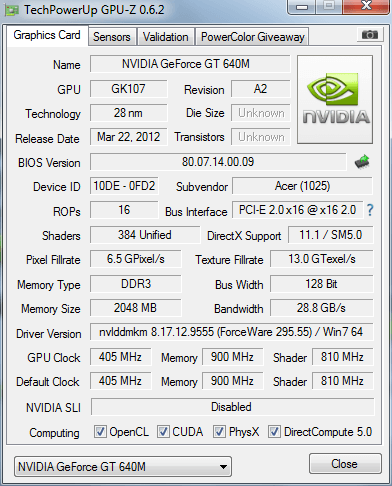Click the Release Date field Mar 22, 2012

pyautogui.click(x=128, y=137)
